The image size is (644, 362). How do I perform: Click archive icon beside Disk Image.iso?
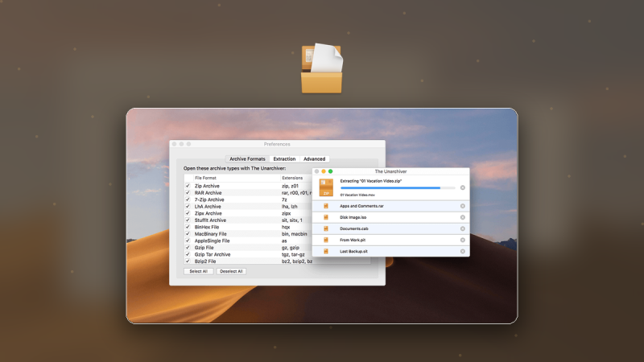pos(326,217)
